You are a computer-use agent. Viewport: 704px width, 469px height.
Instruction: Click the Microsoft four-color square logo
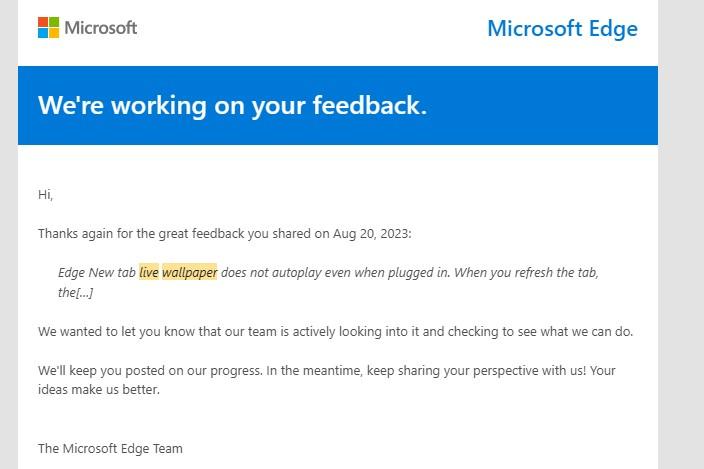48,28
